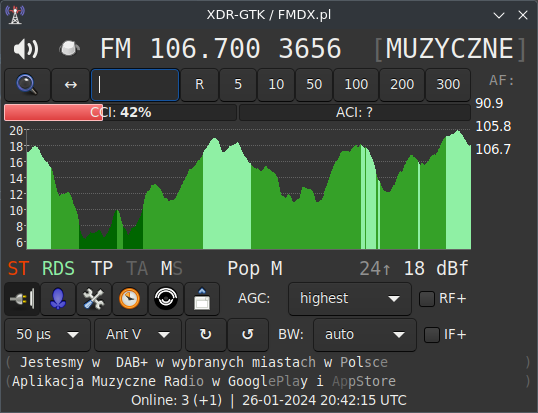Expand the AGC highest dropdown
Image resolution: width=538 pixels, height=413 pixels.
(350, 299)
